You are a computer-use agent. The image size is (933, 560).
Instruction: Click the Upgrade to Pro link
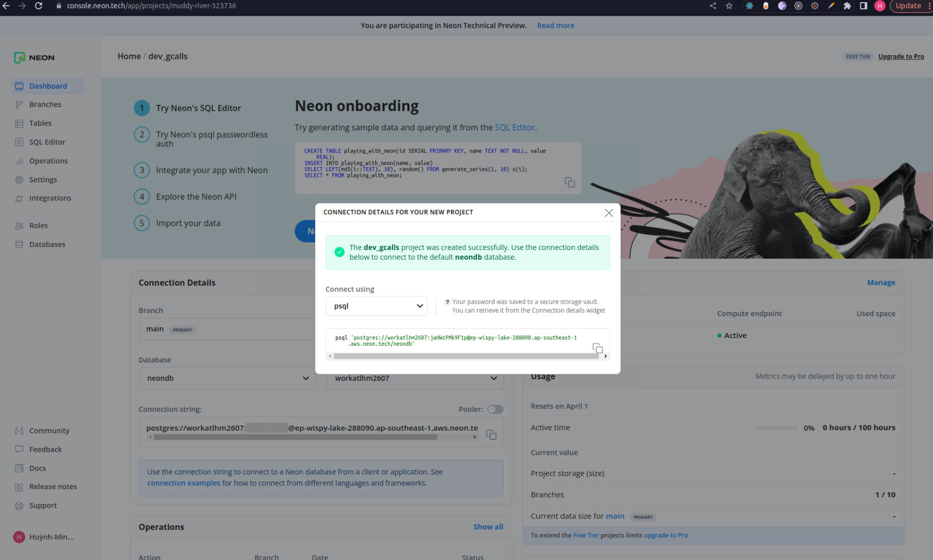901,56
